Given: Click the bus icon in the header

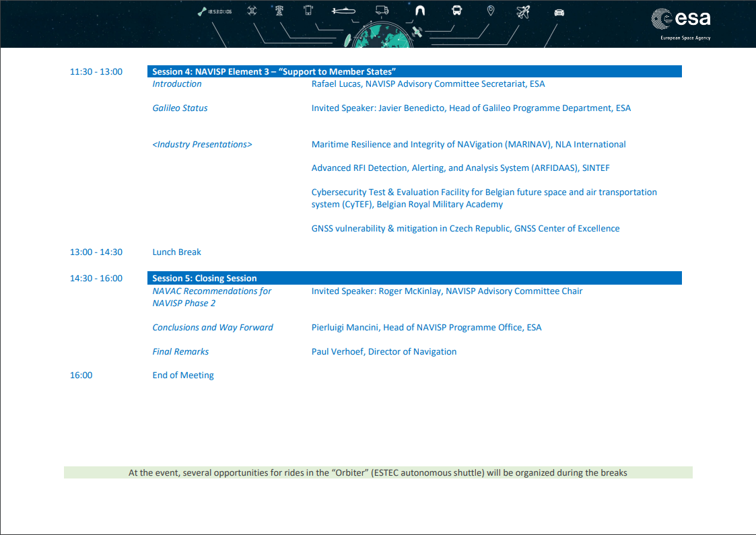Looking at the screenshot, I should click(456, 11).
